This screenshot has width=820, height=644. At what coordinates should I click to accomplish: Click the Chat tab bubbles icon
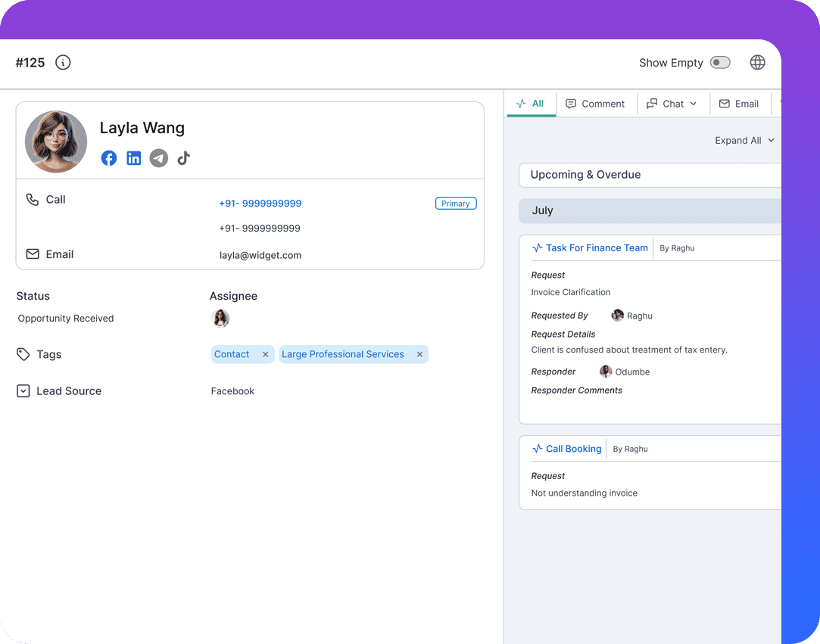tap(652, 104)
